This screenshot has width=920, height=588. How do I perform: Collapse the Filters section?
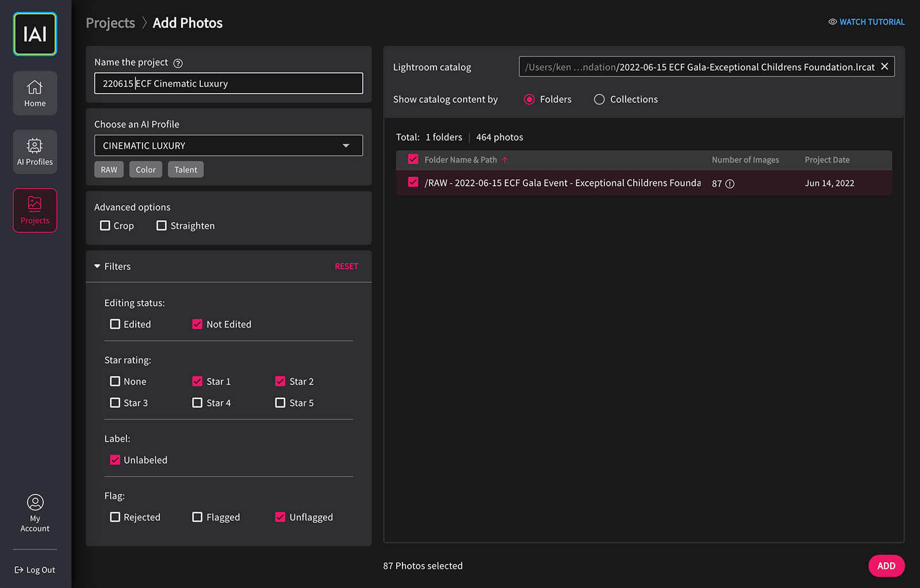[98, 266]
